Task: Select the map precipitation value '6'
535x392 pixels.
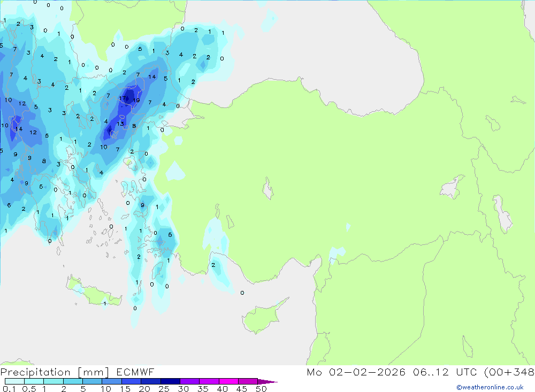Action: [x=9, y=205]
